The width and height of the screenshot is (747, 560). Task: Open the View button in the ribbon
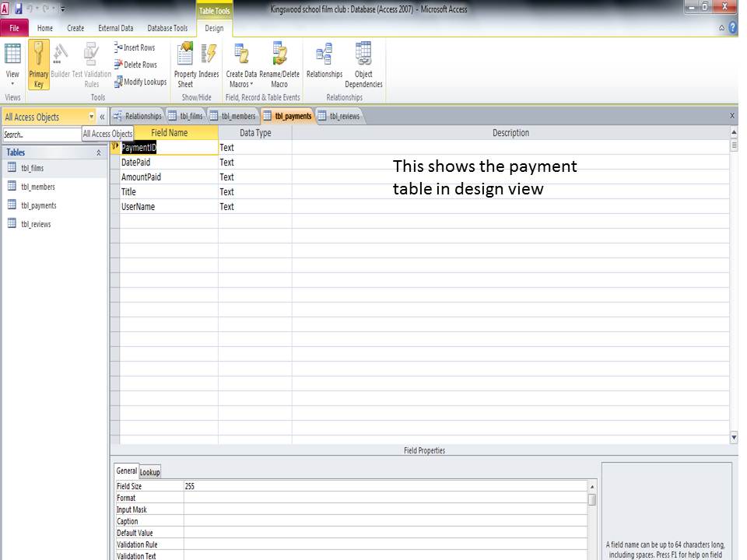tap(12, 65)
